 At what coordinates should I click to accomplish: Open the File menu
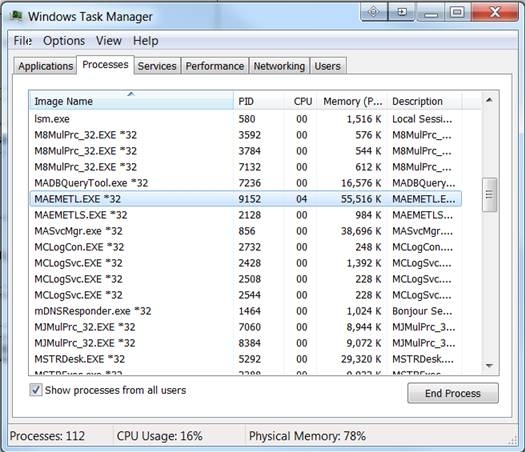coord(23,41)
